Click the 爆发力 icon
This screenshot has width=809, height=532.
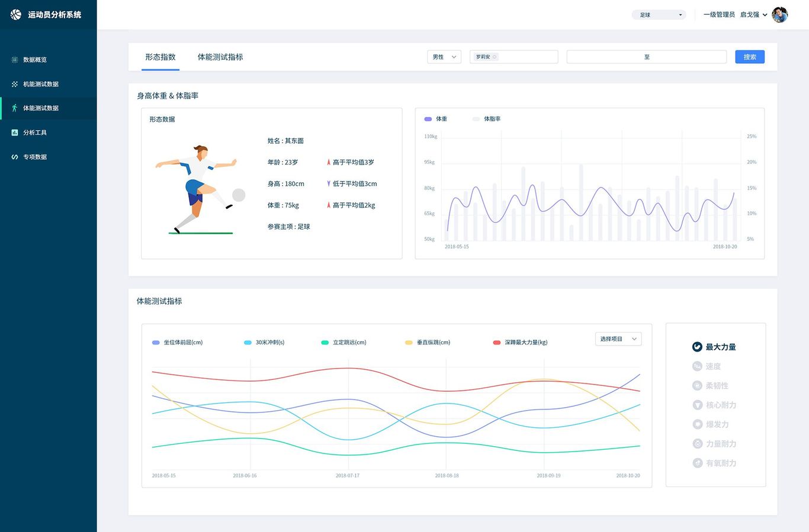coord(698,424)
